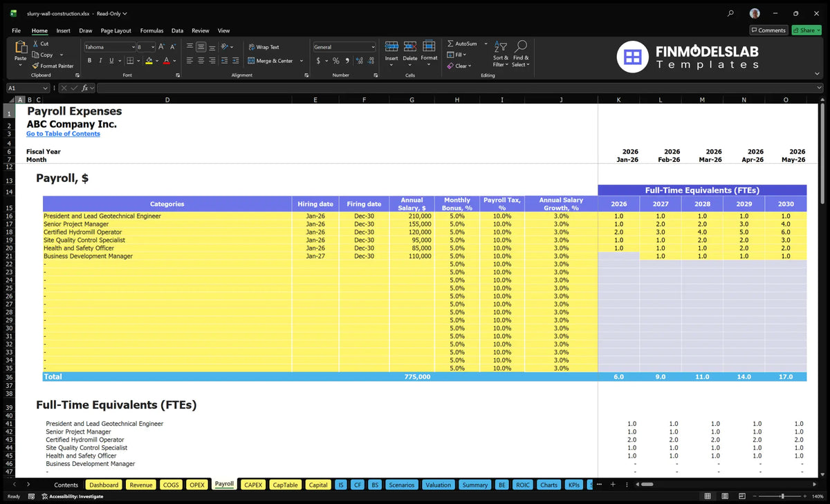The width and height of the screenshot is (830, 504).
Task: Toggle Wrap Text on the cell
Action: click(x=264, y=47)
